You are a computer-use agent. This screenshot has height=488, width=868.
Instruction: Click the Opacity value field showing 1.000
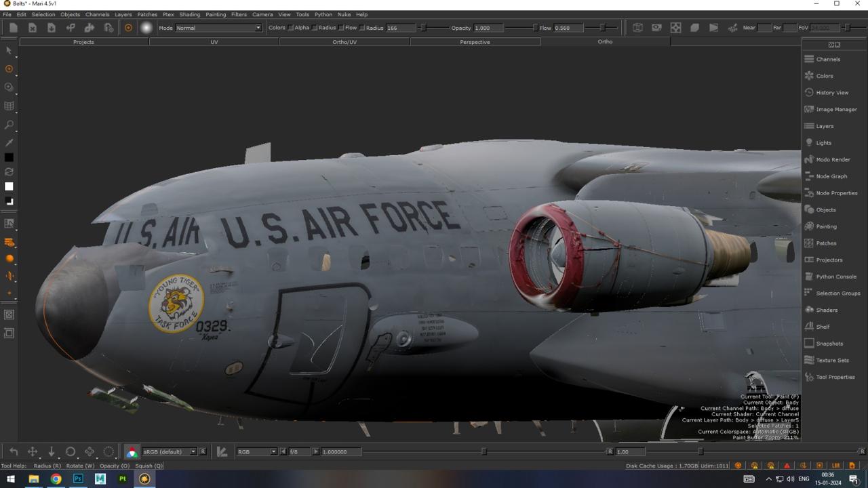coord(490,28)
